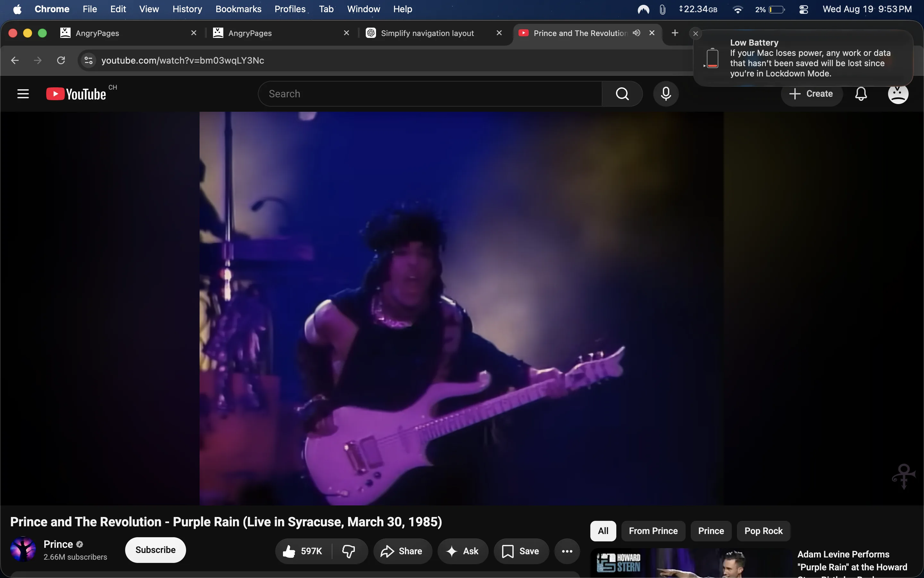This screenshot has height=578, width=924.
Task: Click the battery status indicator
Action: click(770, 9)
